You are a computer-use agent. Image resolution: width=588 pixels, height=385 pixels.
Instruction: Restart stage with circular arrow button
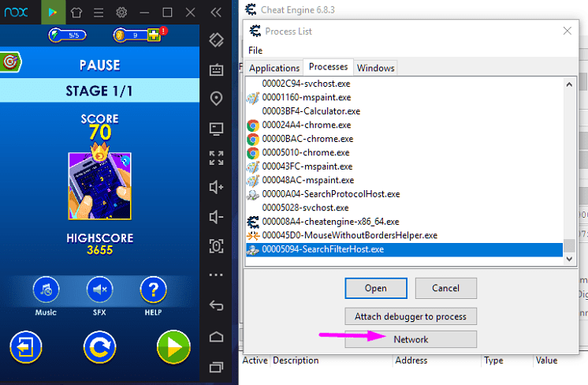[100, 347]
